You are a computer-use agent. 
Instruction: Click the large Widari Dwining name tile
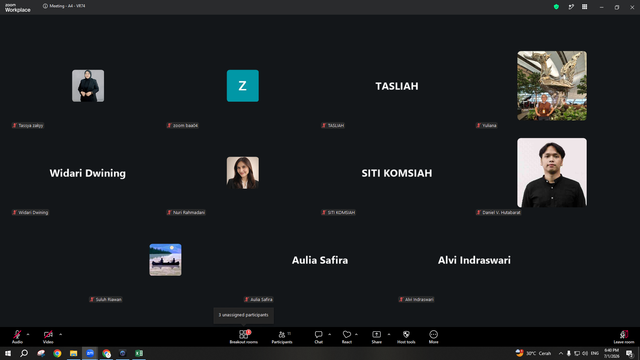(88, 173)
